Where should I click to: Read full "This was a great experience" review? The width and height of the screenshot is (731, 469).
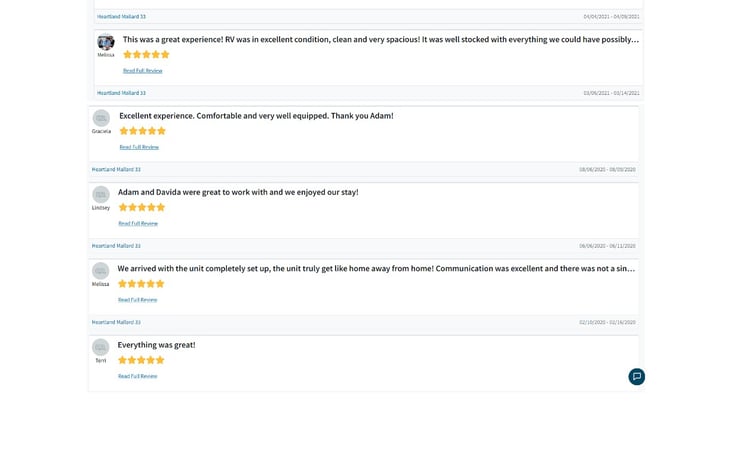pyautogui.click(x=143, y=71)
